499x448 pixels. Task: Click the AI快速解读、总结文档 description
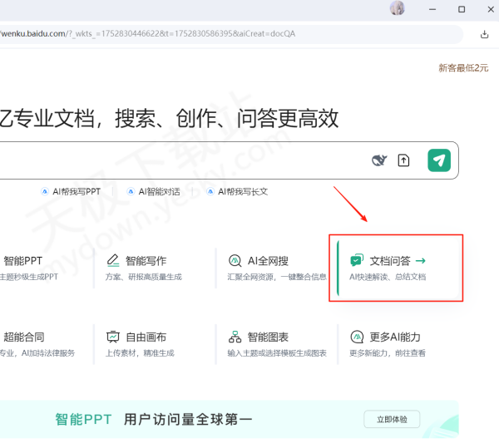[388, 277]
